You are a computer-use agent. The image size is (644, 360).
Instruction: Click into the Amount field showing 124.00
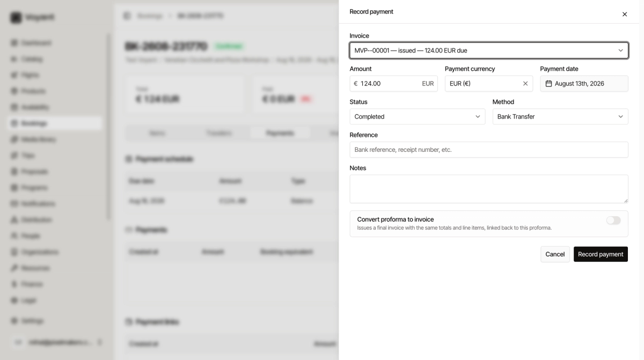pos(393,84)
